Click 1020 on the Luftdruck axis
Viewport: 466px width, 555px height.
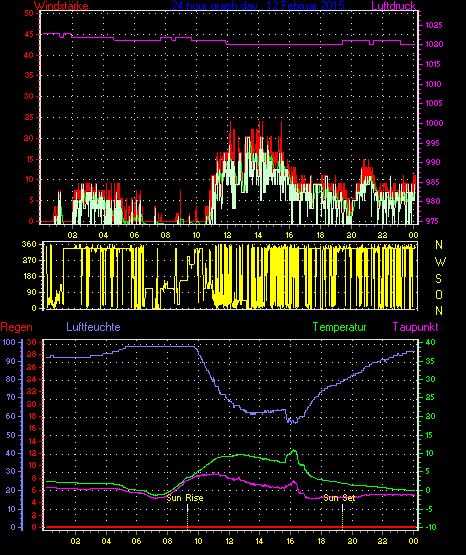[x=434, y=45]
